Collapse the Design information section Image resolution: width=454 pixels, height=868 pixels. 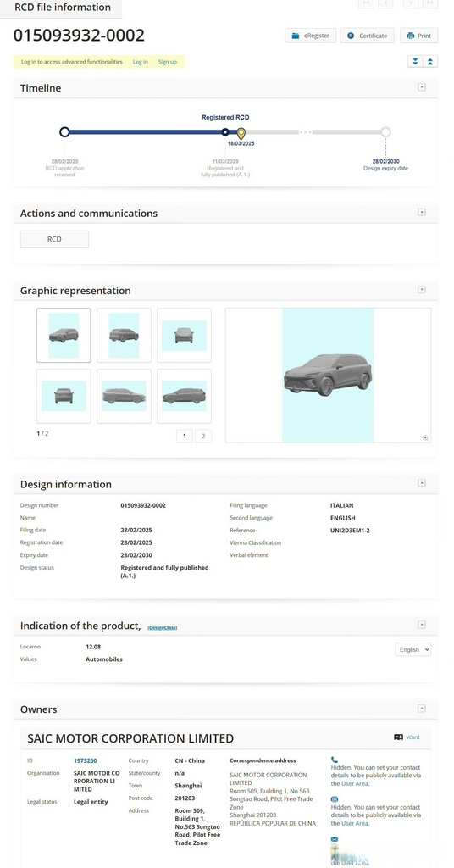[x=421, y=483]
